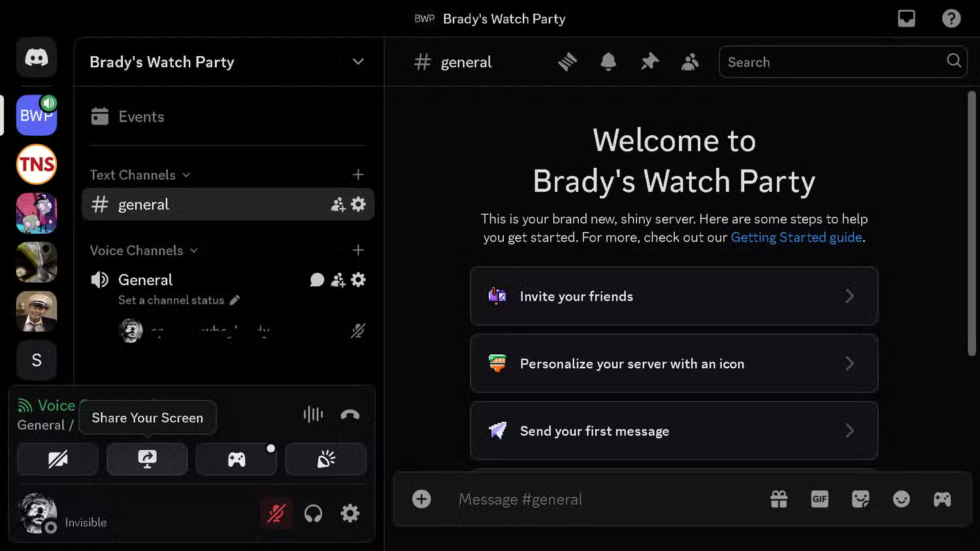Open the server labeled S
Screen dimensions: 980x551
pos(37,360)
